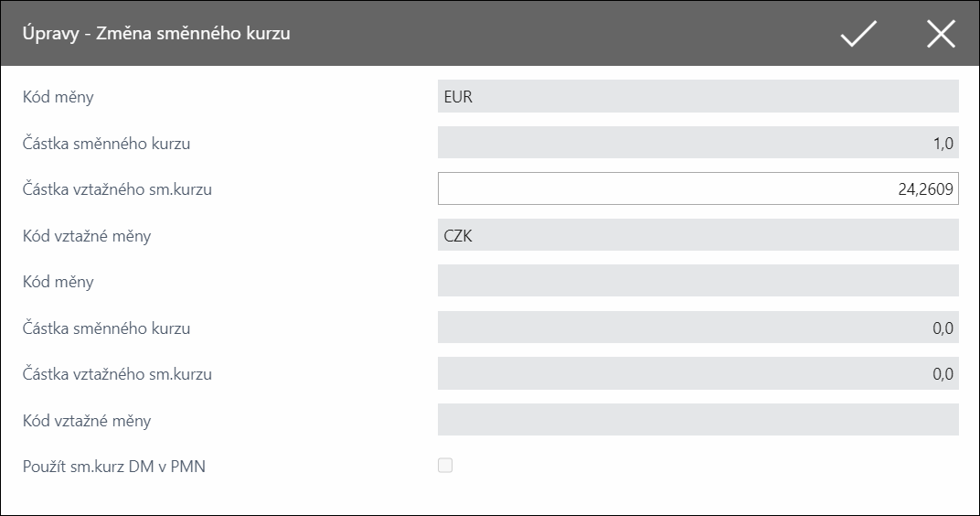Screen dimensions: 980x516
Task: Click the first Částka vztažného sm.kurzu label
Action: tap(117, 189)
